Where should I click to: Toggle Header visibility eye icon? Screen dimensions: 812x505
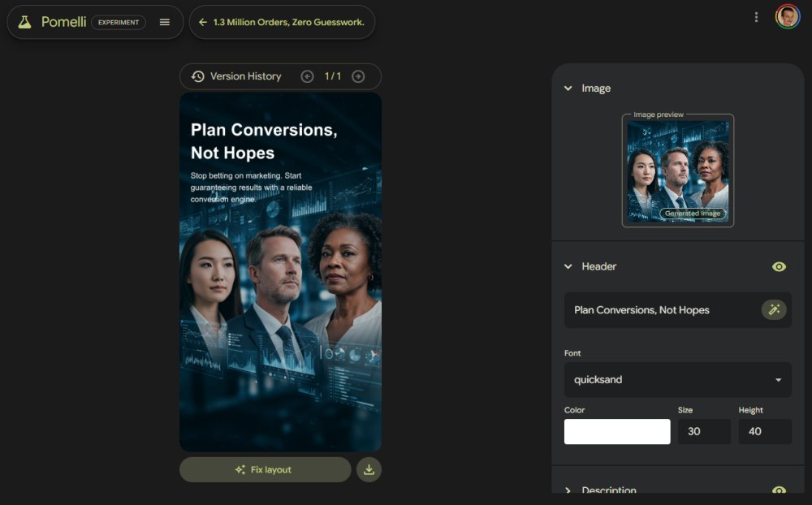click(779, 266)
